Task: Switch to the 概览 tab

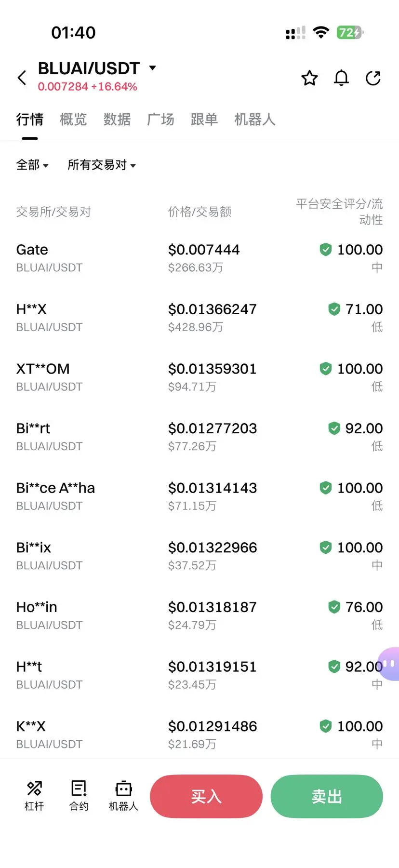Action: (x=73, y=119)
